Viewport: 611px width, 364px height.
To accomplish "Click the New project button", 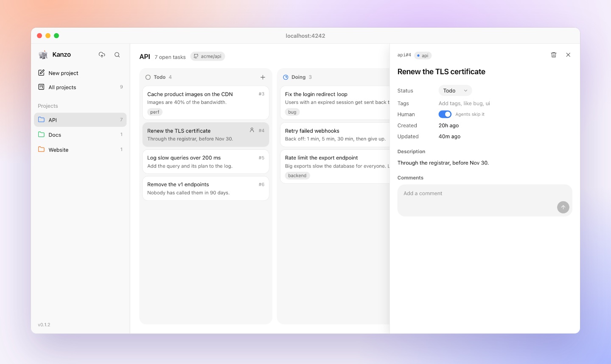I will coord(80,73).
